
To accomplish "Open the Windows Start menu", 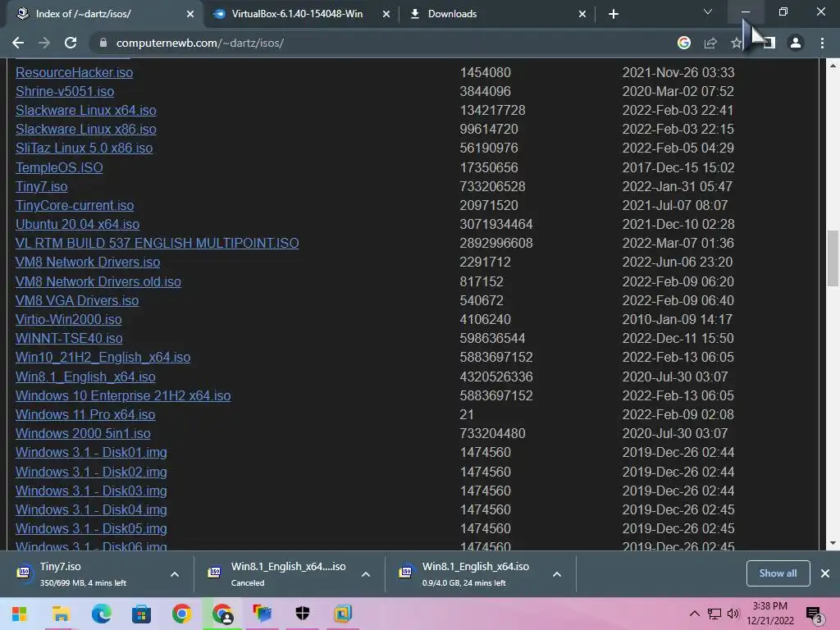I will (20, 614).
